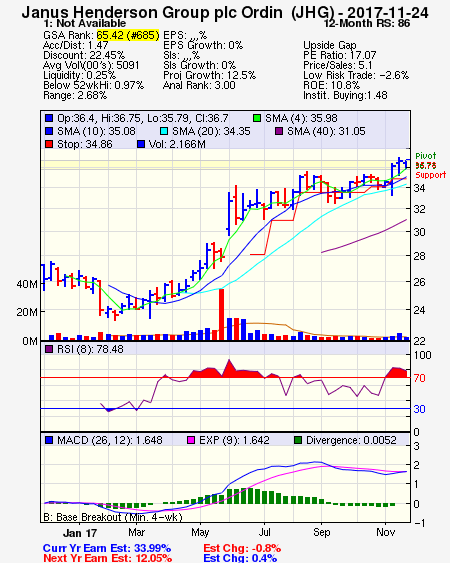Image resolution: width=450 pixels, height=563 pixels.
Task: Click the RSI (8): 78.48 legend text
Action: click(90, 349)
